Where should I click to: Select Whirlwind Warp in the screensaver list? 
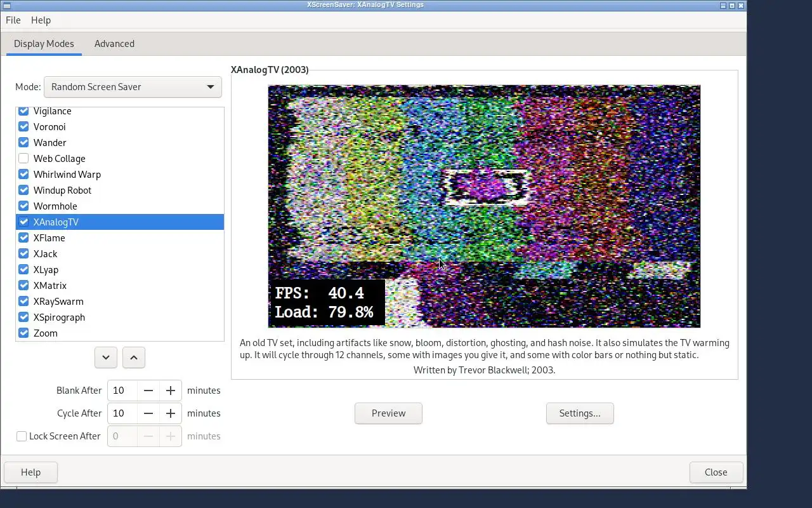coord(120,175)
